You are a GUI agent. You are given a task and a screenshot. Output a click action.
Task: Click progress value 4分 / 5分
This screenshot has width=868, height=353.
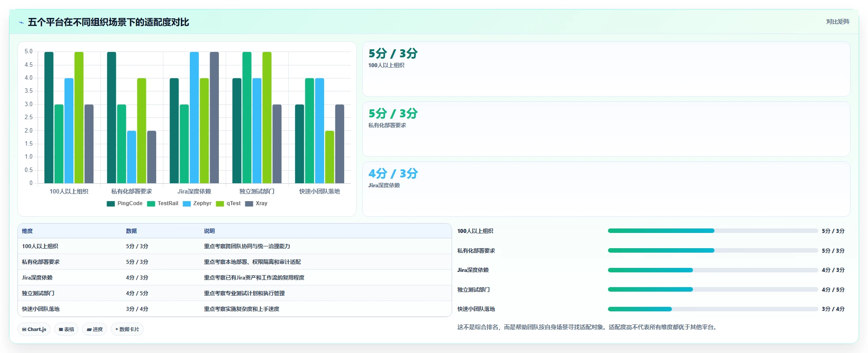pos(833,290)
